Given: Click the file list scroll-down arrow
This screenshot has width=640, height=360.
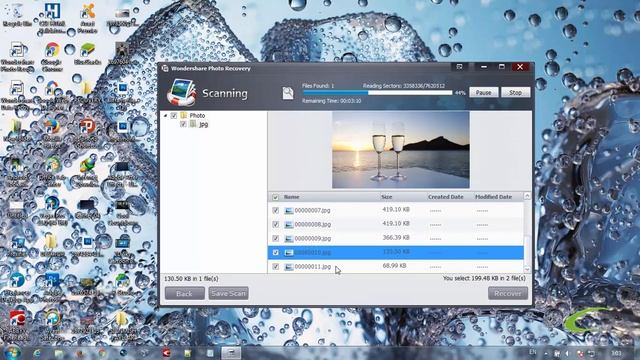Looking at the screenshot, I should (527, 269).
